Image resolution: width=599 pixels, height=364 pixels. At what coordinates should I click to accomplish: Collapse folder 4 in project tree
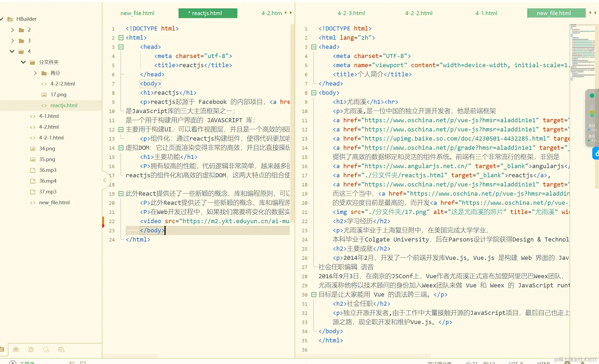pyautogui.click(x=12, y=51)
